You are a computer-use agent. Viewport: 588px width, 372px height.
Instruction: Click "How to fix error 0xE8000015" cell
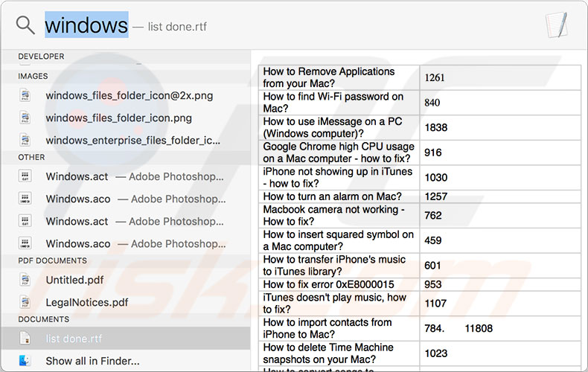339,285
